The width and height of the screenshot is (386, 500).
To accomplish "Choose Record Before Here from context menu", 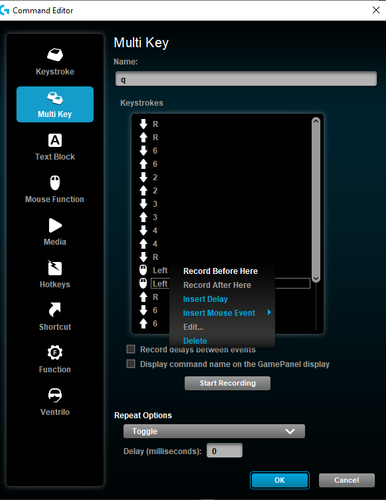I will point(220,271).
